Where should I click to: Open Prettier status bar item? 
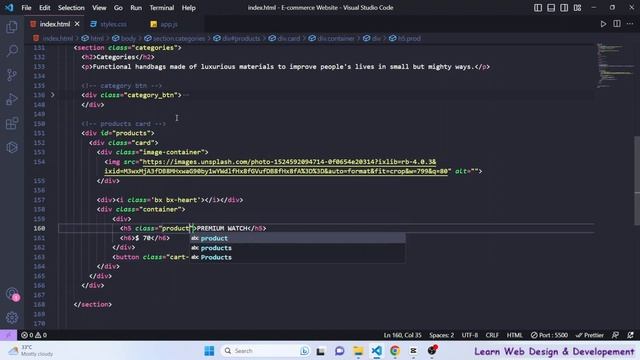click(589, 335)
